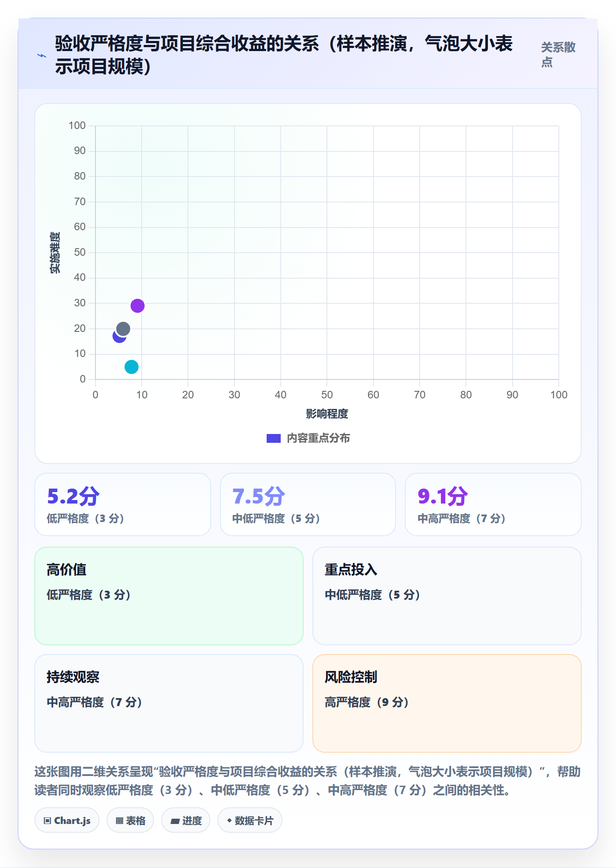Click the Chart.js tag chip
Image resolution: width=616 pixels, height=868 pixels.
coord(67,820)
